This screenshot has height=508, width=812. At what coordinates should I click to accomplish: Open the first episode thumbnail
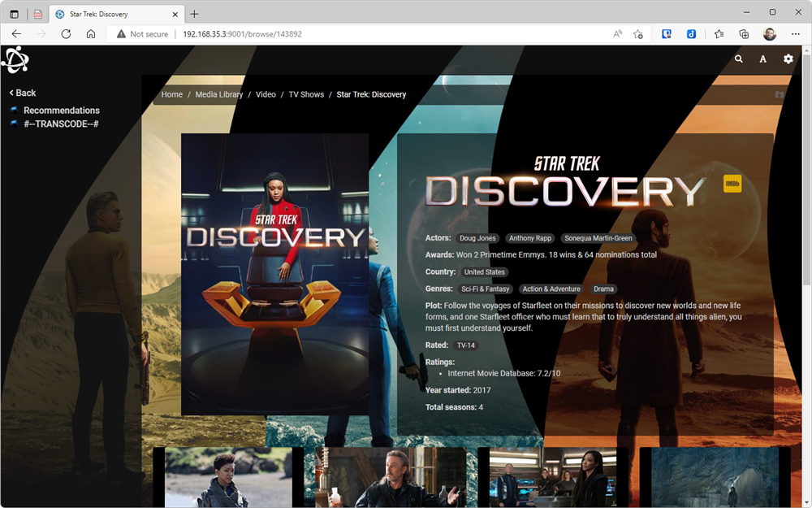[x=228, y=477]
